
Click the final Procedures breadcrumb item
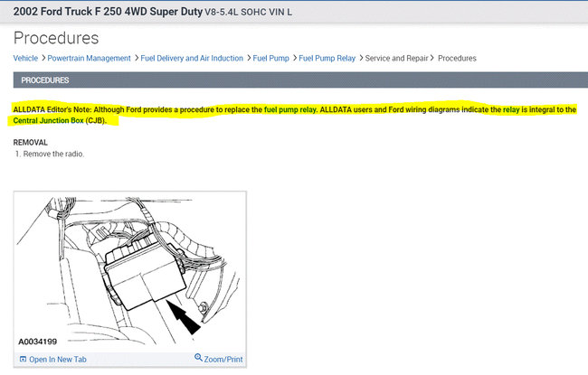tap(457, 58)
